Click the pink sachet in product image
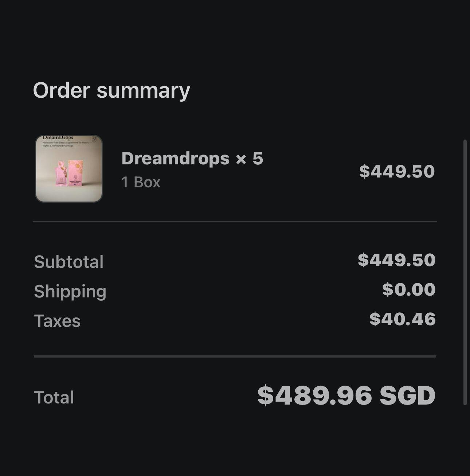The height and width of the screenshot is (476, 470). [x=60, y=175]
